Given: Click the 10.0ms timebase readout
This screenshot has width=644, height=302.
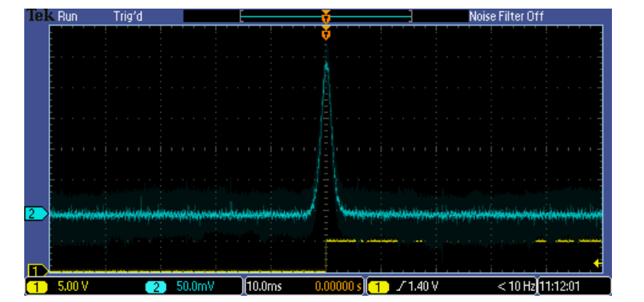Looking at the screenshot, I should [x=264, y=286].
